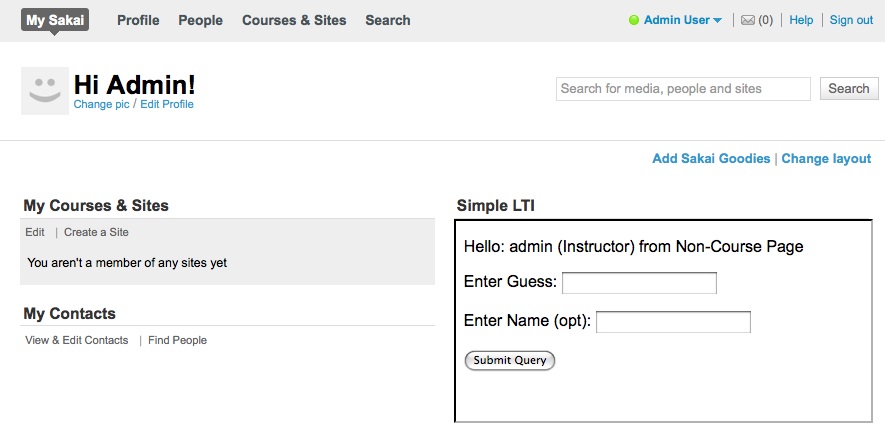Image resolution: width=885 pixels, height=442 pixels.
Task: Click the Submit Query button
Action: click(510, 361)
